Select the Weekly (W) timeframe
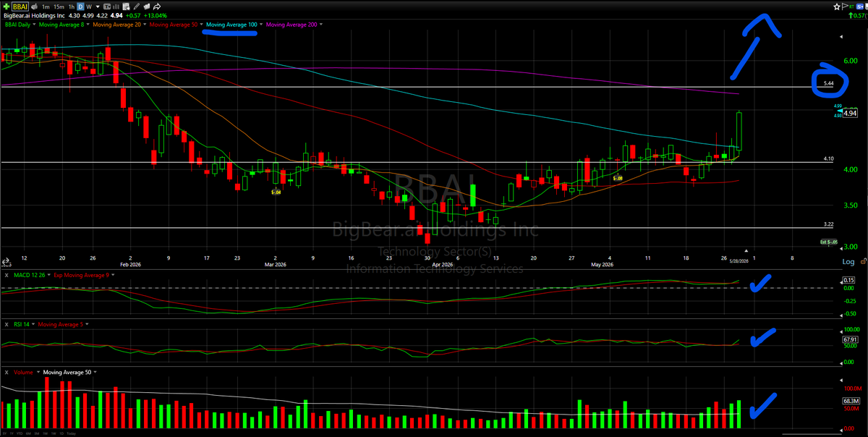Screen dimensions: 868x437 coord(89,7)
